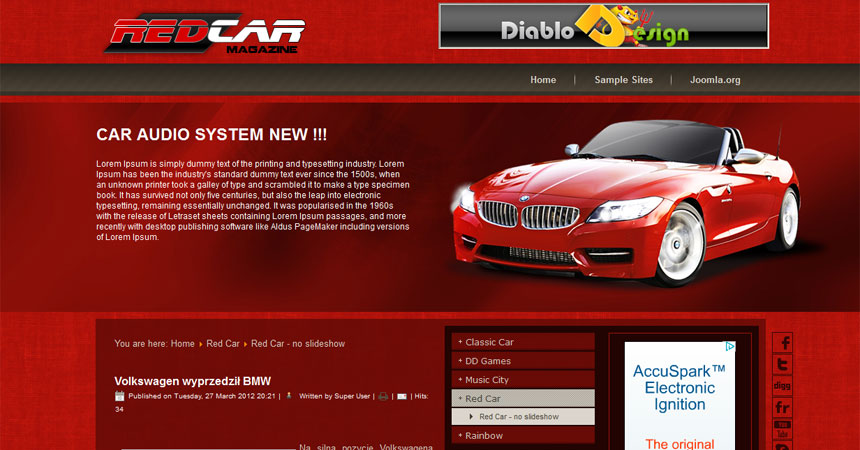This screenshot has width=860, height=450.
Task: Open Rainbow menu item
Action: pyautogui.click(x=523, y=435)
